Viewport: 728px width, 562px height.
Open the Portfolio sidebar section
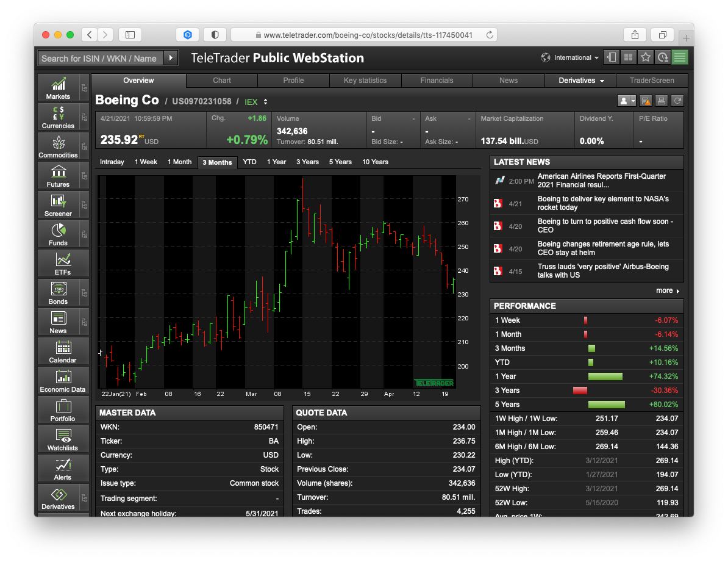point(63,410)
